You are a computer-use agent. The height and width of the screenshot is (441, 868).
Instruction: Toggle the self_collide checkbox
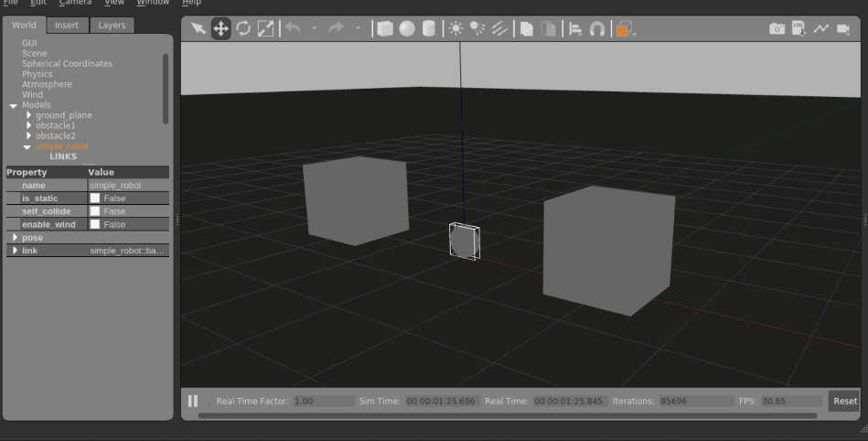(95, 211)
